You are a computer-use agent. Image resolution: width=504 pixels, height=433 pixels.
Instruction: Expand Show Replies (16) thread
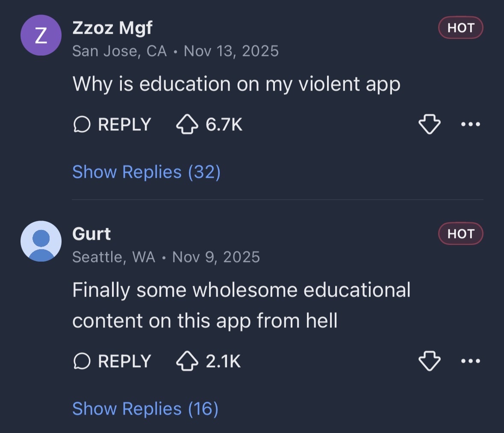[145, 409]
